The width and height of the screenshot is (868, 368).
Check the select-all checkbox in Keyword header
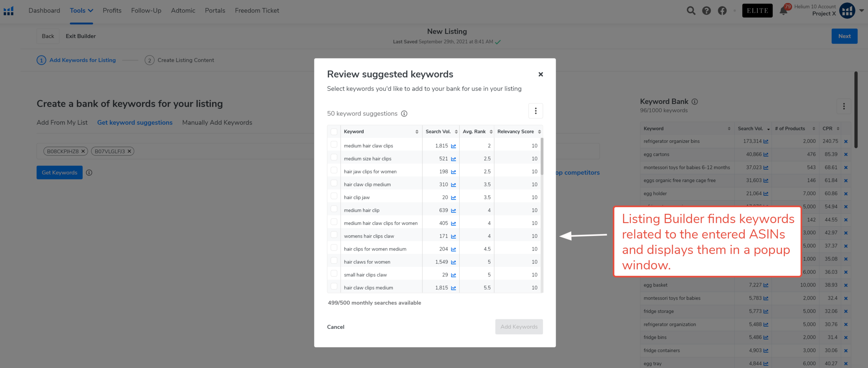pyautogui.click(x=334, y=132)
